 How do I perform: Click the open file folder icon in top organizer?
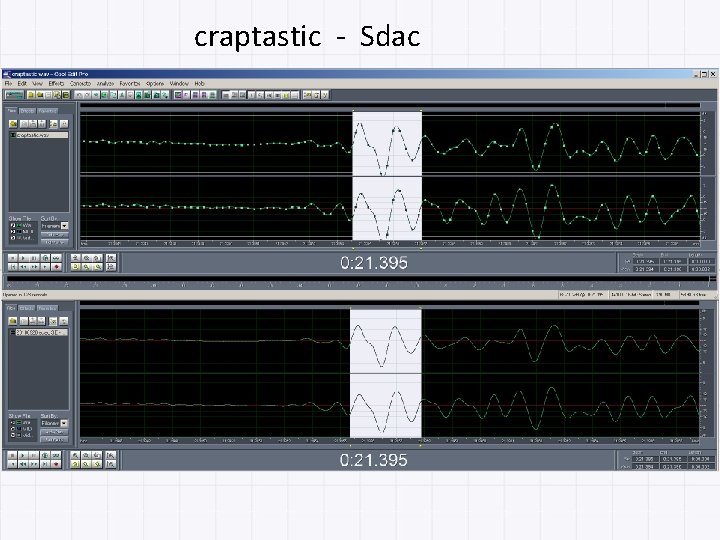pos(13,124)
